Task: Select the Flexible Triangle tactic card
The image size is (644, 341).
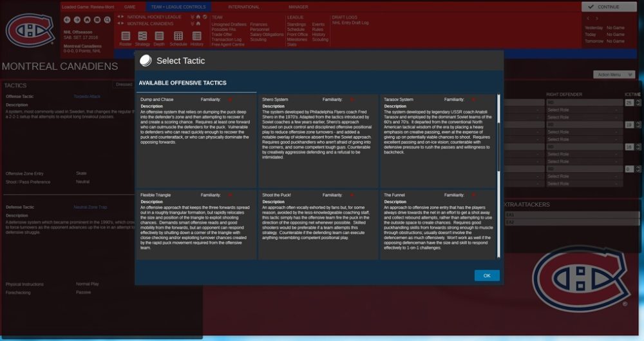Action: 196,224
